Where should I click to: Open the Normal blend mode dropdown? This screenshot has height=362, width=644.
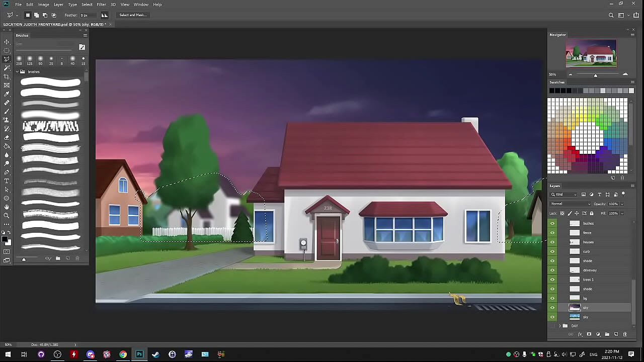tap(571, 204)
